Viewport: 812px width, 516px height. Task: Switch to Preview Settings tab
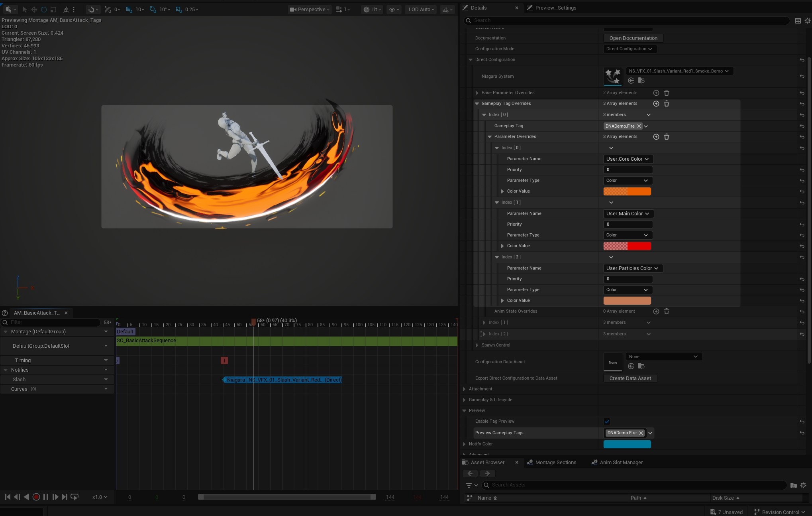coord(555,8)
